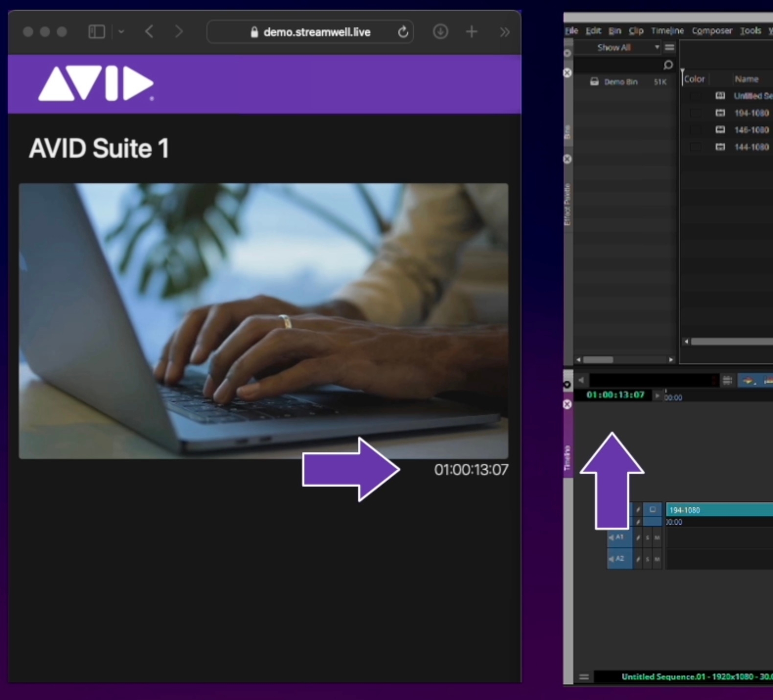Click the Safari sidebar icon

pos(96,32)
